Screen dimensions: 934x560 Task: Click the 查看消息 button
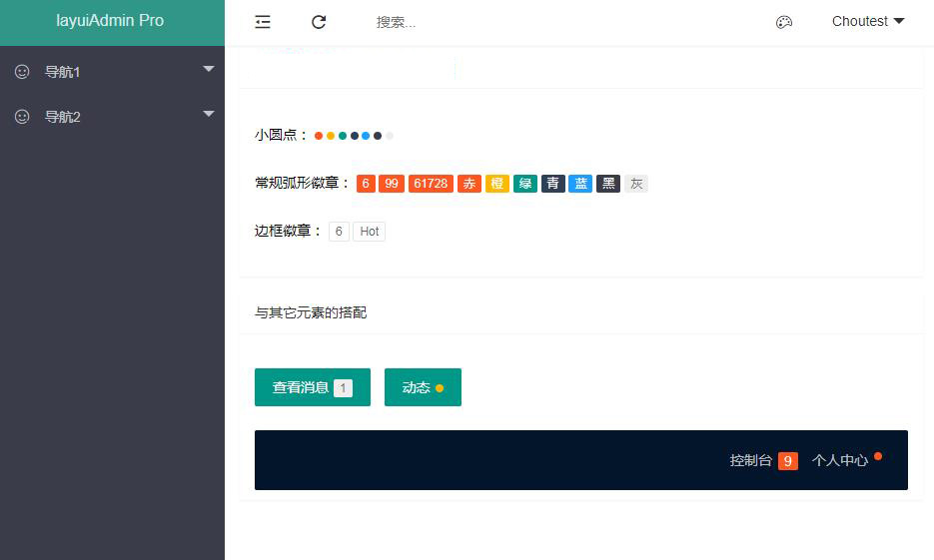[x=312, y=387]
